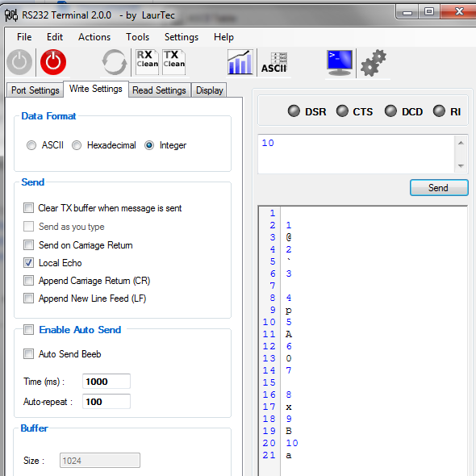The image size is (476, 476).
Task: Clear the TX buffer with TX Clean
Action: click(x=174, y=62)
